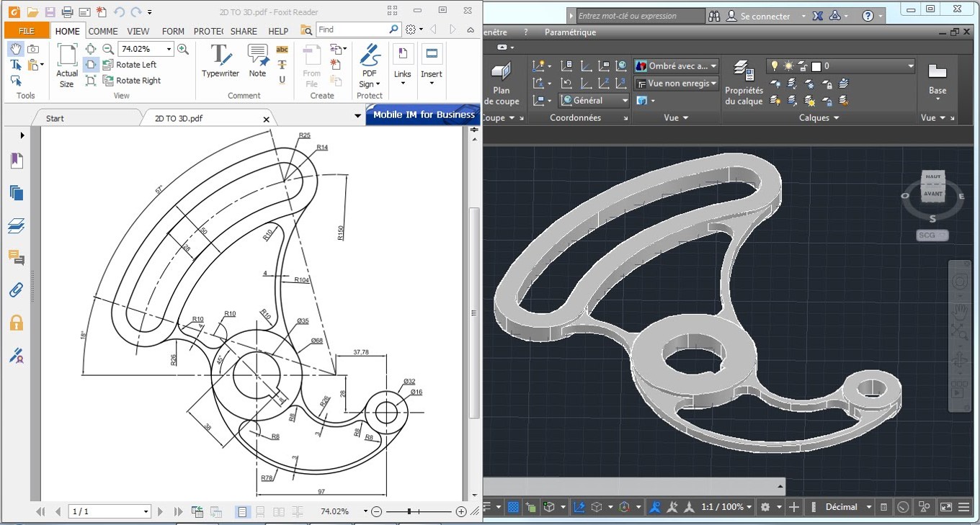Select the Hand tool in Foxit
Image resolution: width=980 pixels, height=525 pixels.
(x=15, y=48)
